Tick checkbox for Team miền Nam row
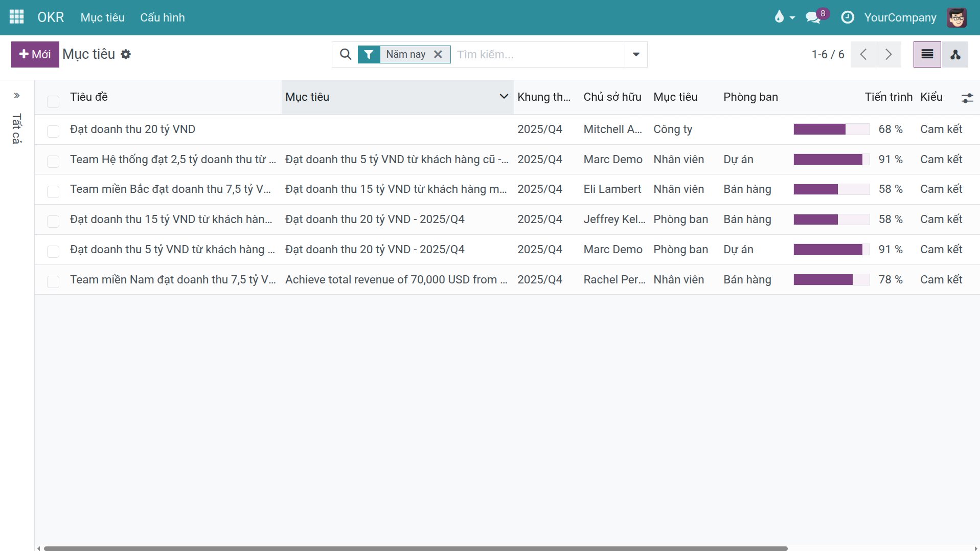 53,281
